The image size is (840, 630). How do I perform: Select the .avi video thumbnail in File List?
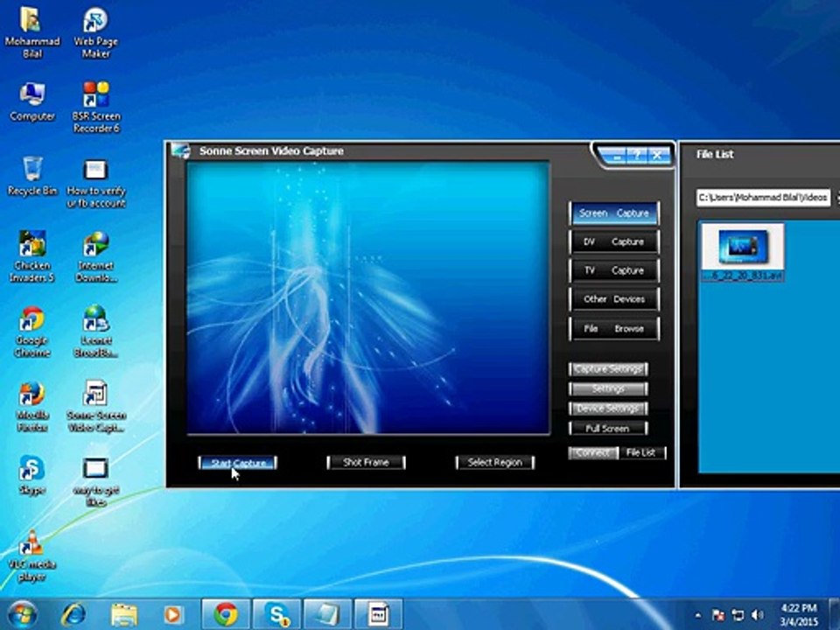coord(743,252)
